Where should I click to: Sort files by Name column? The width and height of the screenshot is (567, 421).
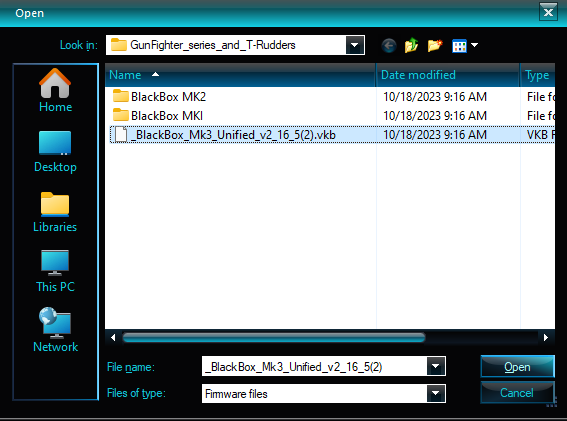click(x=240, y=75)
